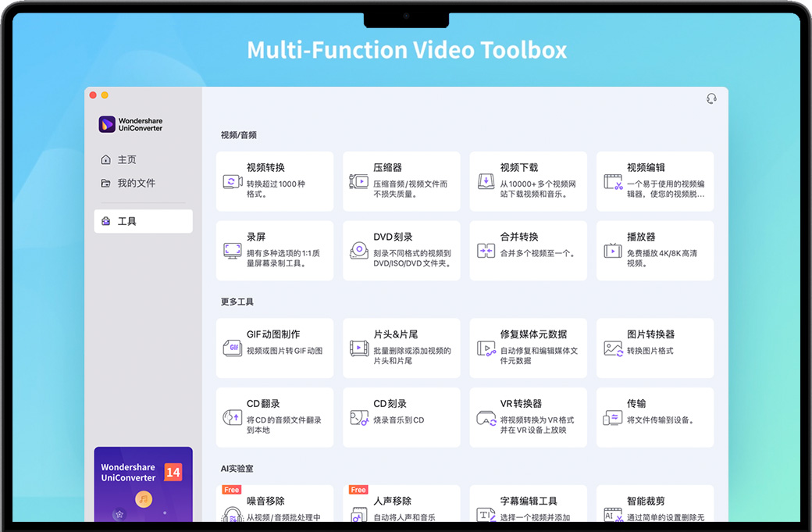Click the 转换超过1000种格式 description
Viewport: 812px width, 532px height.
[276, 188]
